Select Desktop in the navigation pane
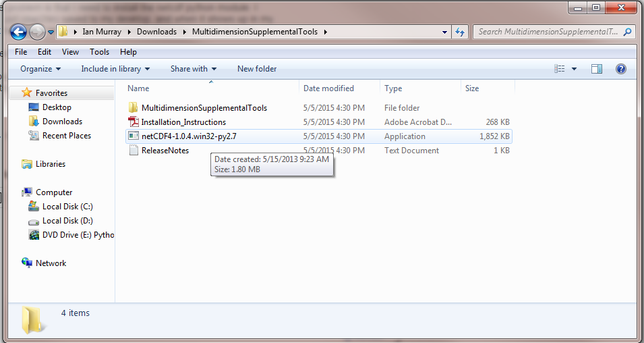 point(57,107)
